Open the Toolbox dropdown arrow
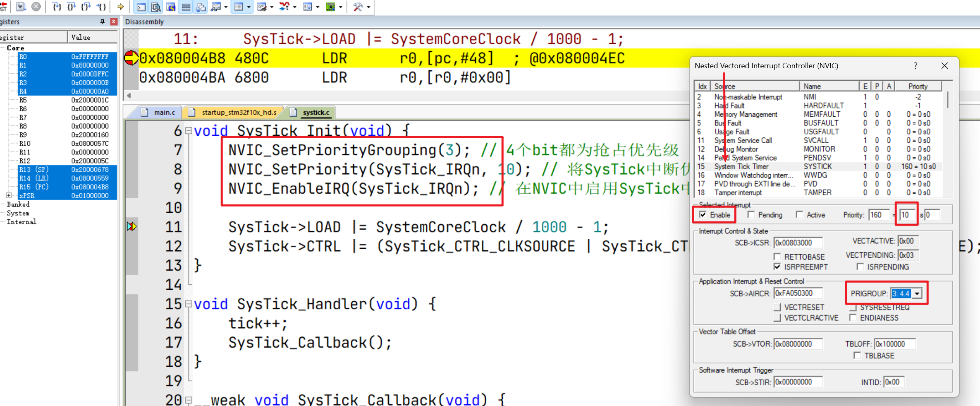The height and width of the screenshot is (406, 980). [368, 7]
